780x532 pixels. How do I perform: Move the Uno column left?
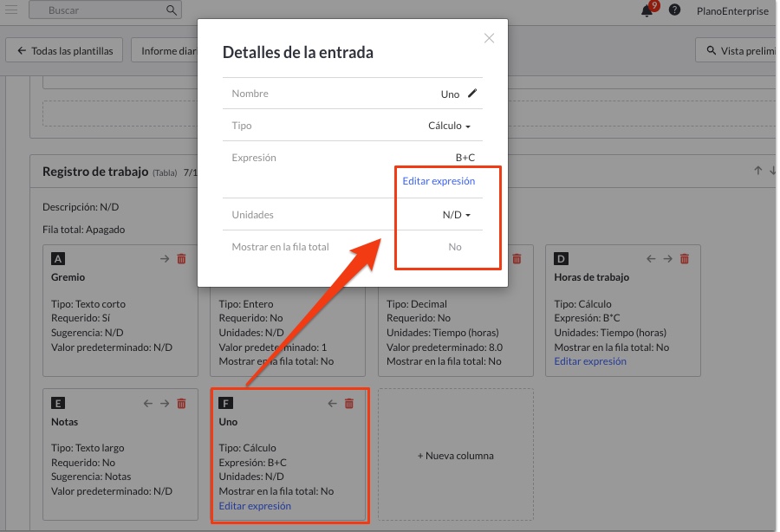pyautogui.click(x=332, y=403)
